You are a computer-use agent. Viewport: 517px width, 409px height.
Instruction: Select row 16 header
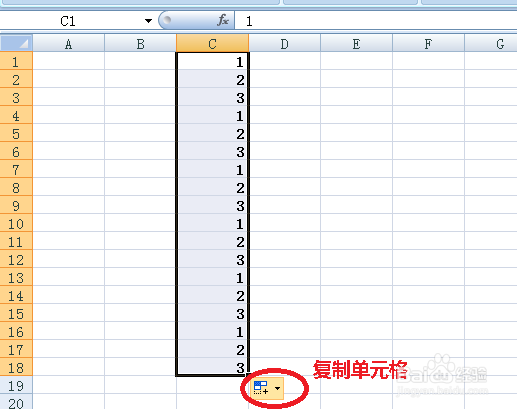click(16, 331)
